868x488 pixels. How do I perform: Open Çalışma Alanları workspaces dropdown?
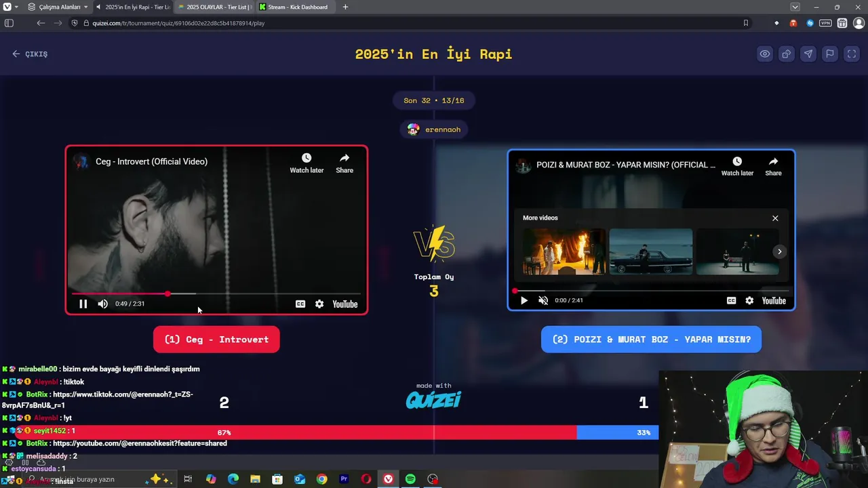(57, 7)
